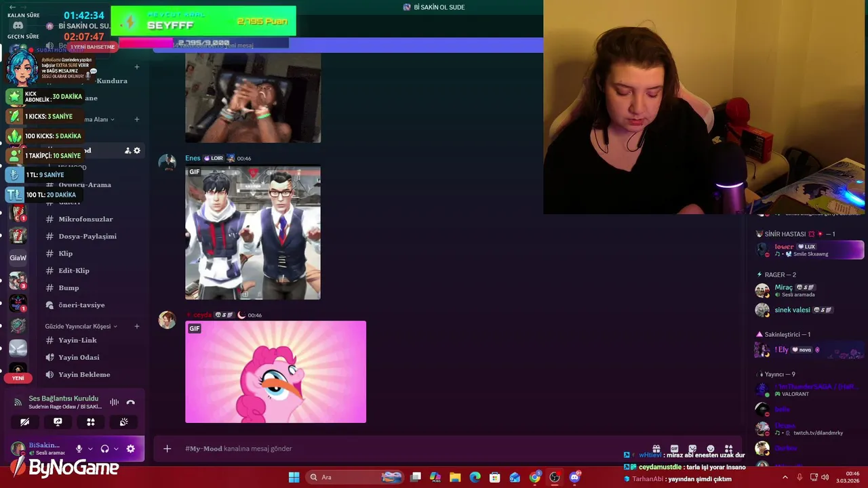Viewport: 868px width, 488px height.
Task: Open File Explorer from taskbar
Action: pyautogui.click(x=455, y=477)
